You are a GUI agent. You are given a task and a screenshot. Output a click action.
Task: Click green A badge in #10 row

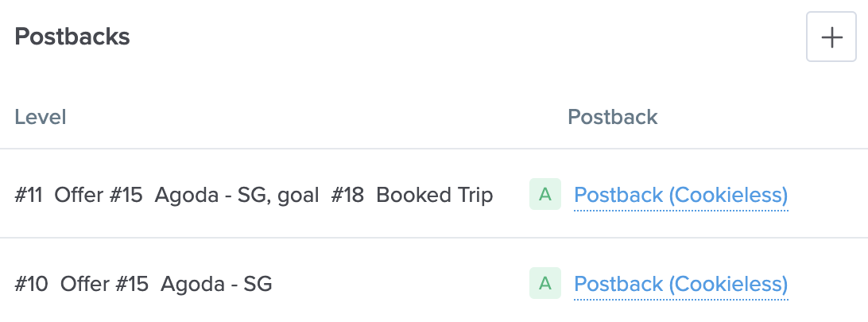pos(545,283)
